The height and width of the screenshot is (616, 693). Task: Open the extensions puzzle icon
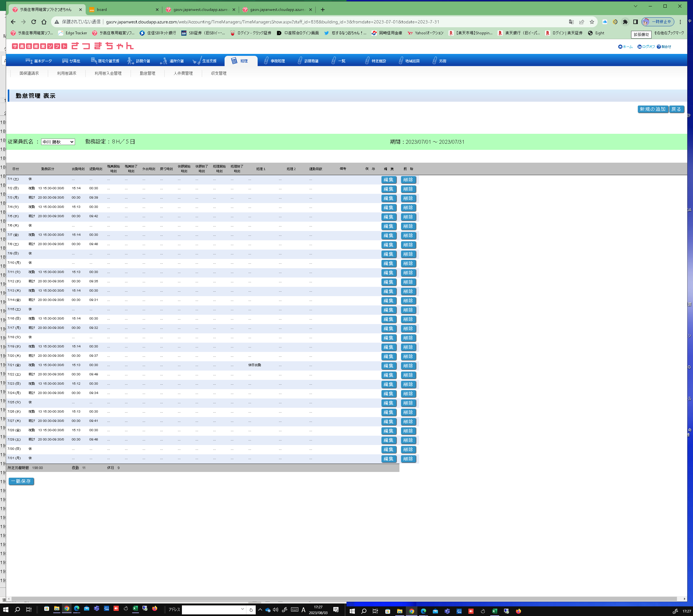625,22
